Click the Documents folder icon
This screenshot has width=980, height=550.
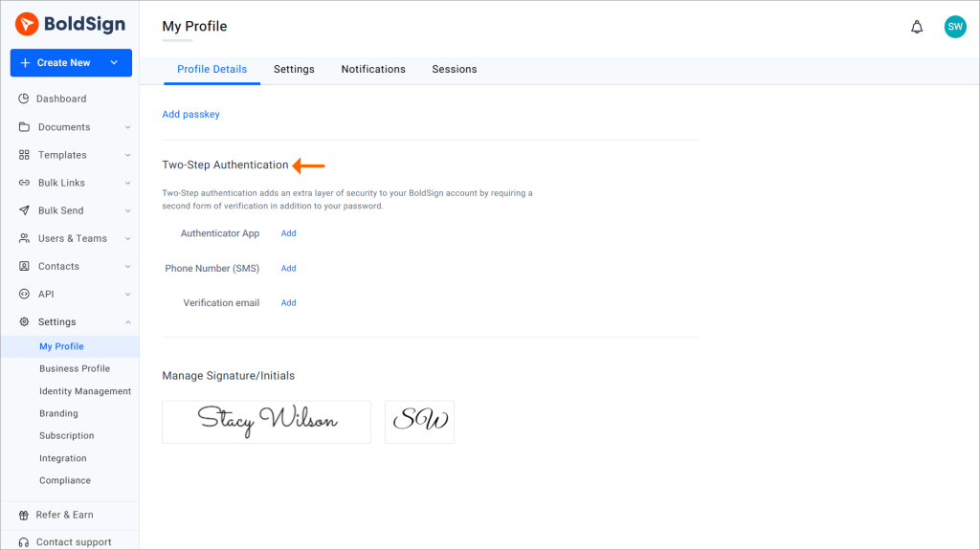click(24, 127)
